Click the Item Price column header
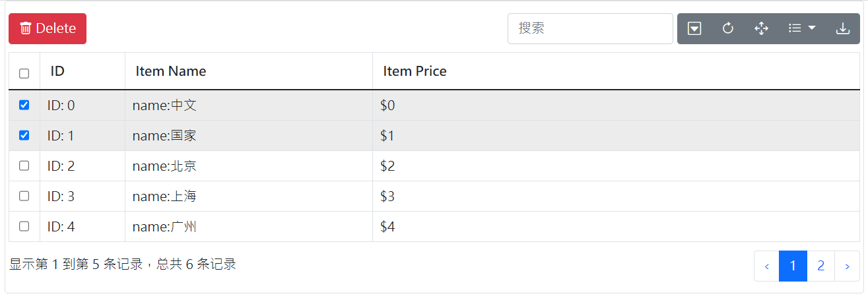Viewport: 868px width, 300px height. 415,71
